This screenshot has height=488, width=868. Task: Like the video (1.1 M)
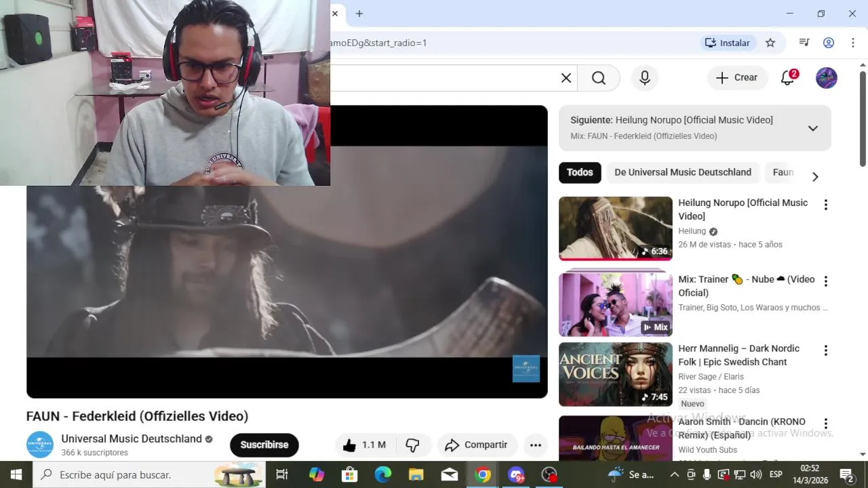(365, 445)
